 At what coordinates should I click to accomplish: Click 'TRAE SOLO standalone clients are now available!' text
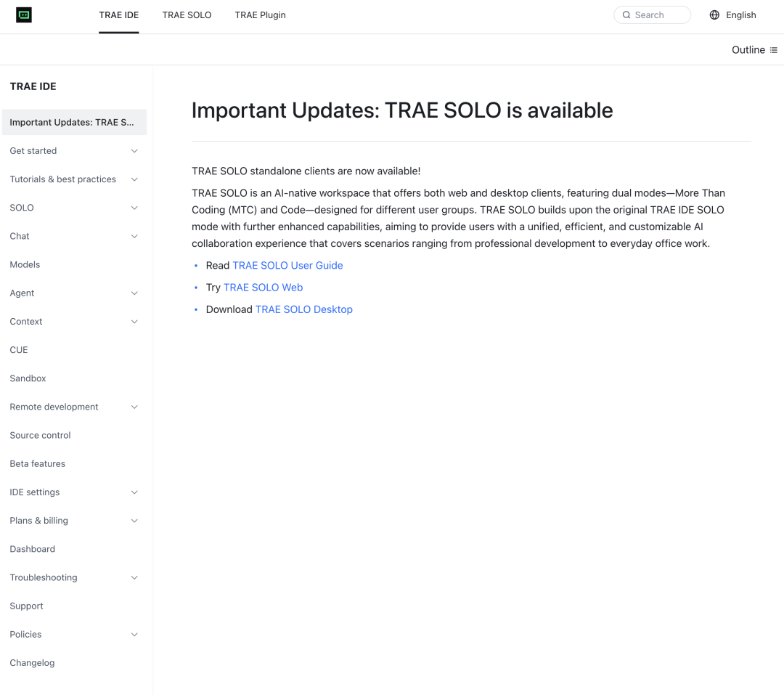click(x=306, y=171)
